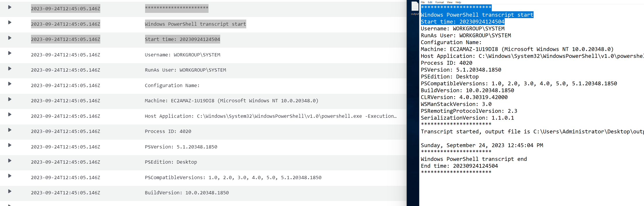Expand the 'RunAs User: WORKGROUP\SYSTEM' log row
Viewport: 644px width, 206px height.
click(x=10, y=69)
